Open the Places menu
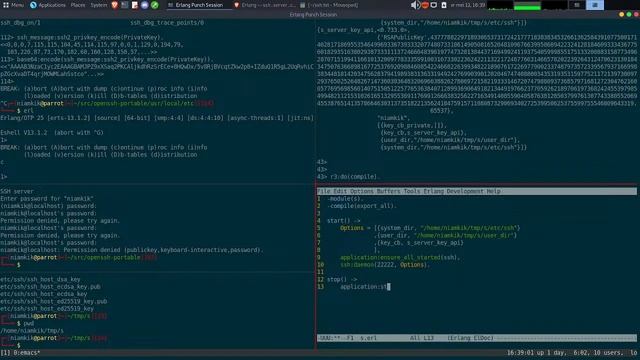Image resolution: width=640 pixels, height=360 pixels. tap(78, 5)
